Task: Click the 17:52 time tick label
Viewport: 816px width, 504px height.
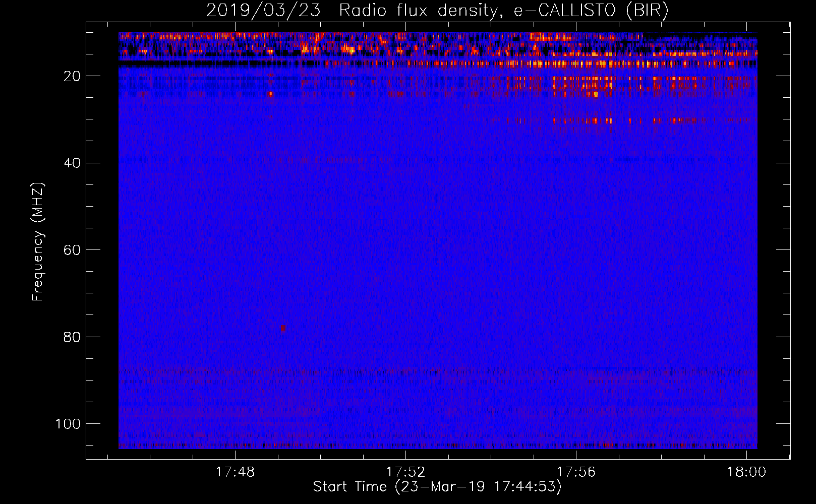Action: [x=406, y=472]
